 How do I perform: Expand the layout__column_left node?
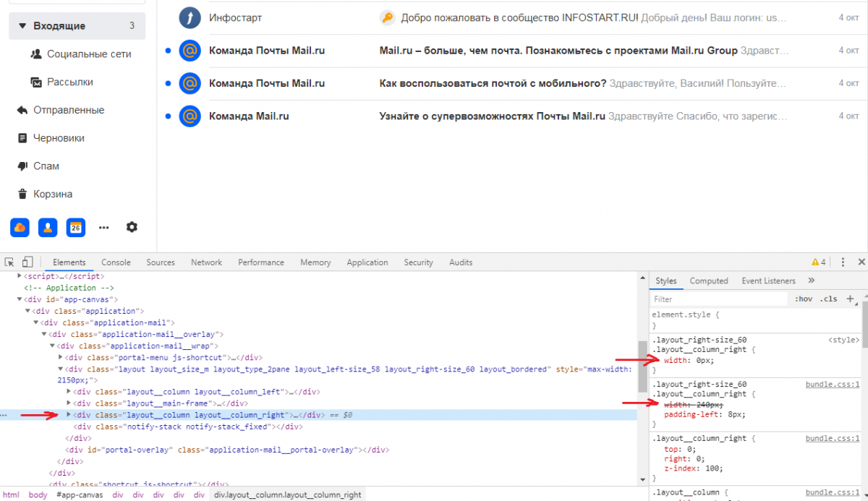[x=69, y=392]
